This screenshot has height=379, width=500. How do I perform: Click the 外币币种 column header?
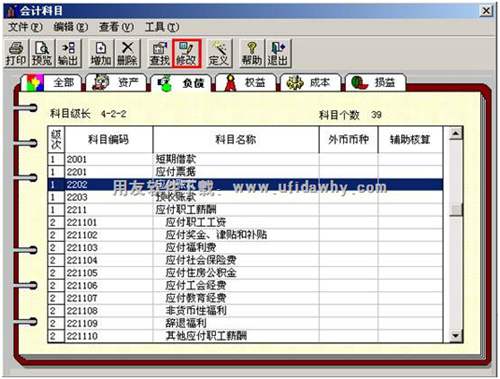coord(348,140)
